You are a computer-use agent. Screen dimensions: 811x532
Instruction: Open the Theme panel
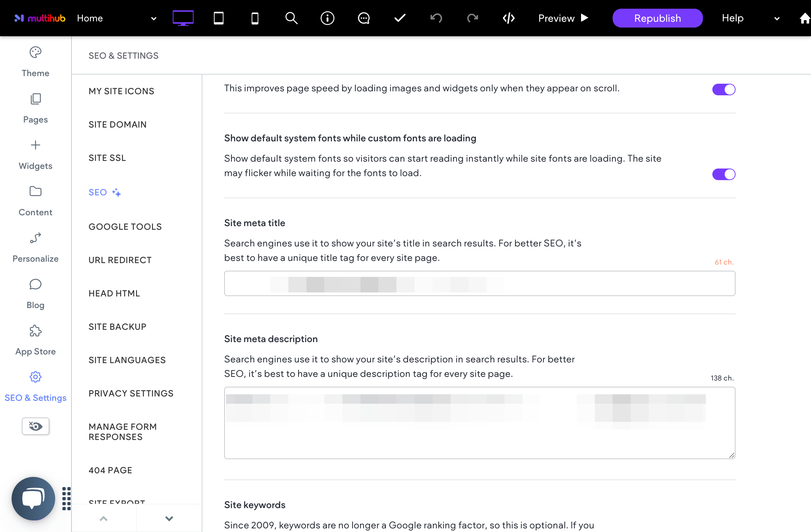pyautogui.click(x=36, y=62)
